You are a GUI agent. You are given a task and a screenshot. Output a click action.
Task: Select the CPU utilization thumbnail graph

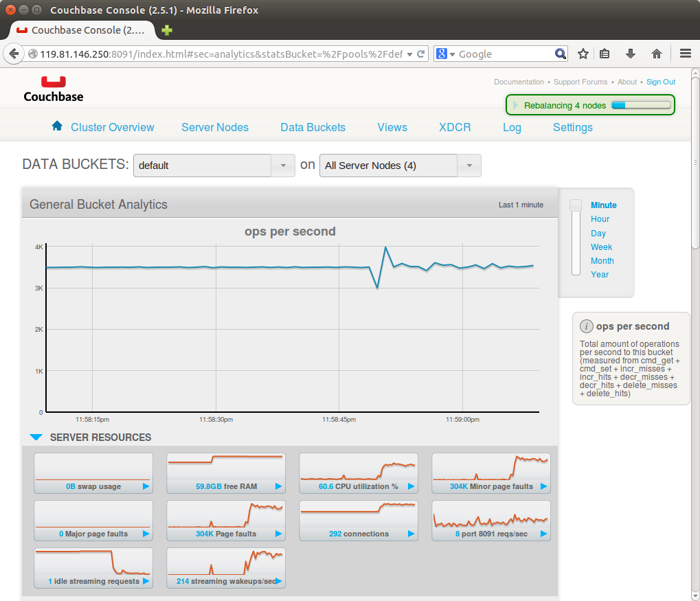click(x=359, y=473)
